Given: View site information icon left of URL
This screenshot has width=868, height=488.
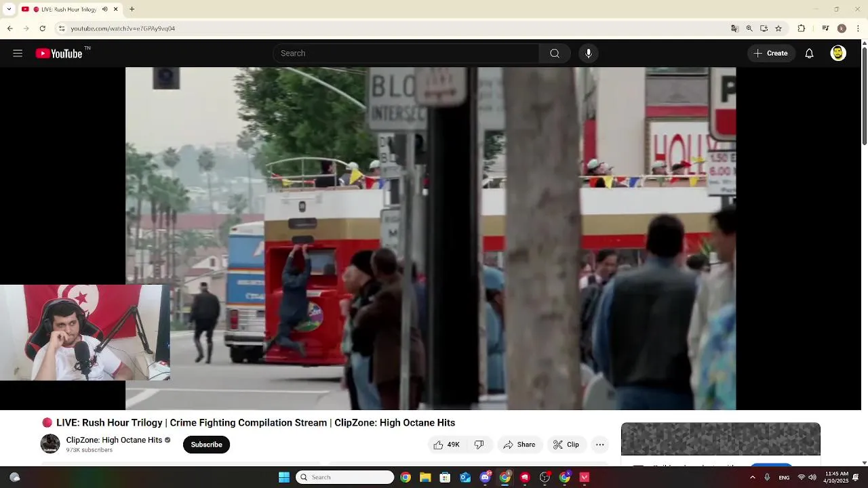Looking at the screenshot, I should [62, 28].
